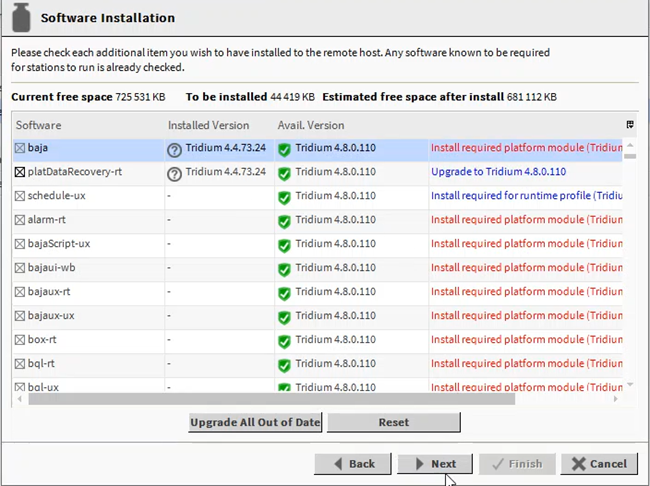Click green shield icon in schedule-ux row
The width and height of the screenshot is (650, 486).
pos(284,197)
